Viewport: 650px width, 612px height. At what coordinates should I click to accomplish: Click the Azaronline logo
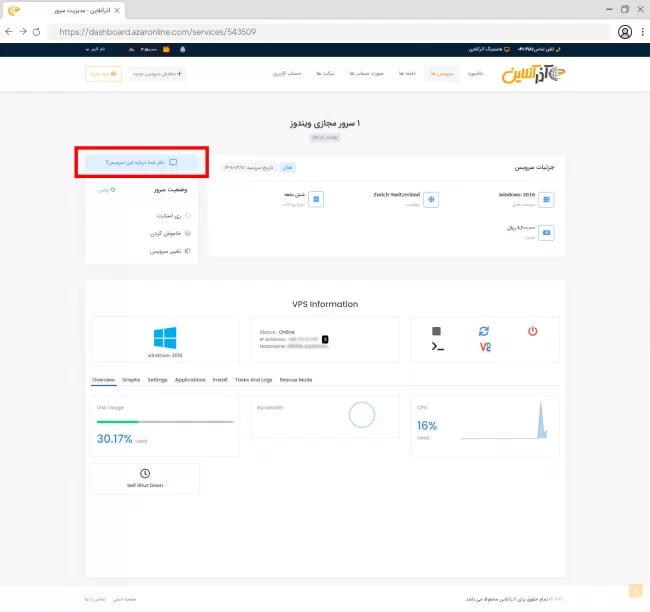533,74
